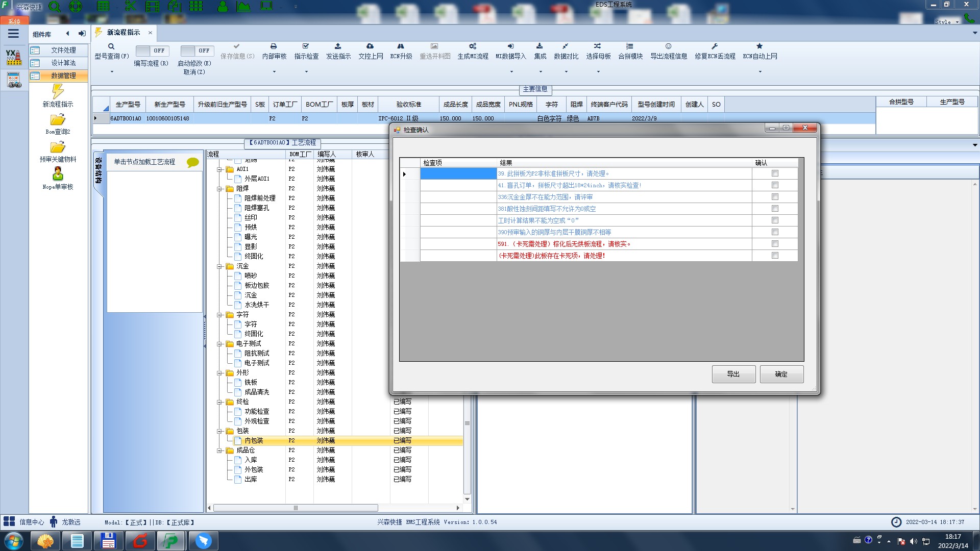Image resolution: width=980 pixels, height=551 pixels.
Task: Click the 内部审核 toolbar icon
Action: [x=274, y=46]
